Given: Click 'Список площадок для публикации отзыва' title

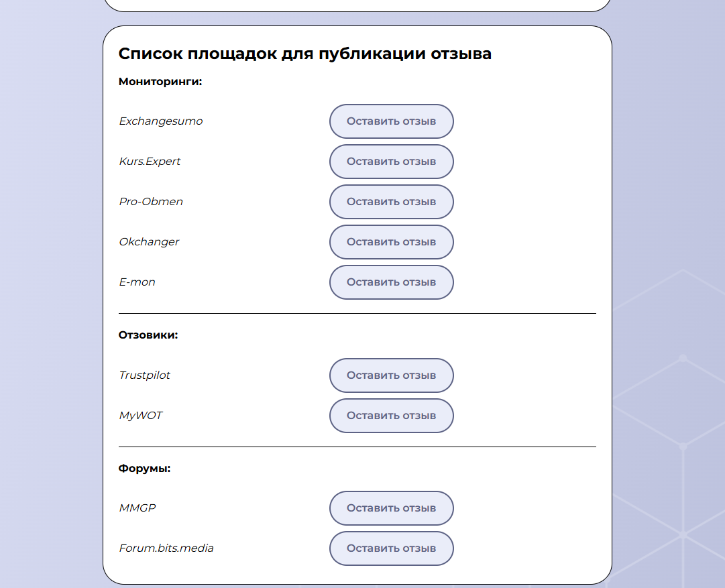Looking at the screenshot, I should pos(304,54).
